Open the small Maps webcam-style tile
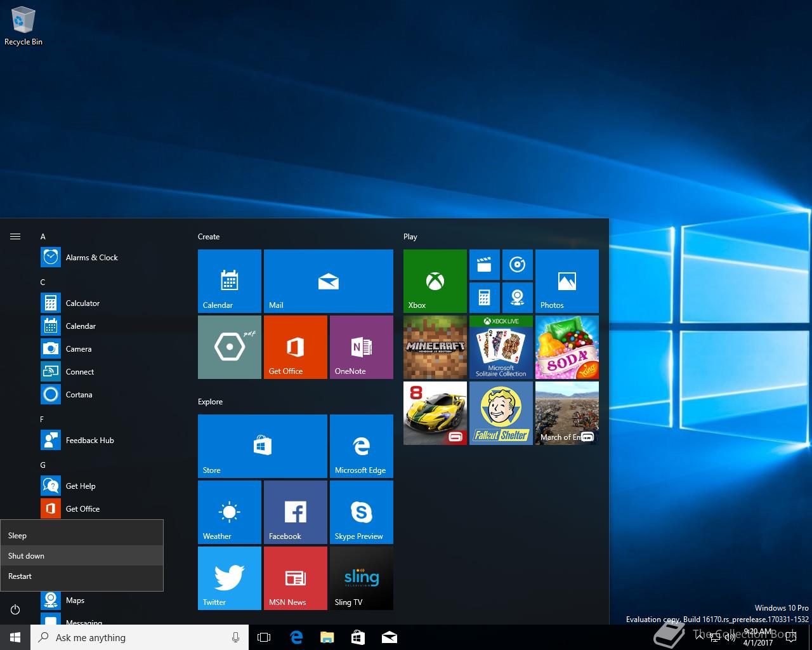 click(518, 298)
